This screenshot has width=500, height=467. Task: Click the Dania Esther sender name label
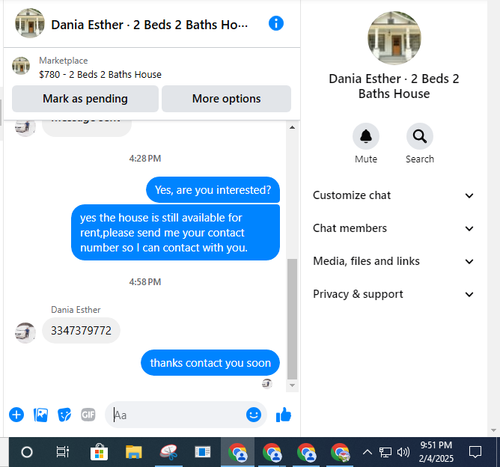tap(76, 310)
